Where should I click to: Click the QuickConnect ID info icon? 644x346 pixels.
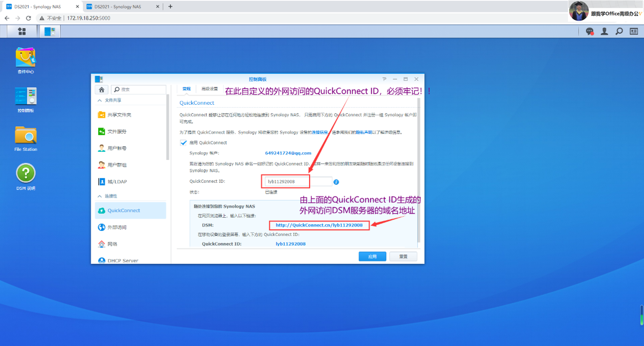[x=336, y=182]
